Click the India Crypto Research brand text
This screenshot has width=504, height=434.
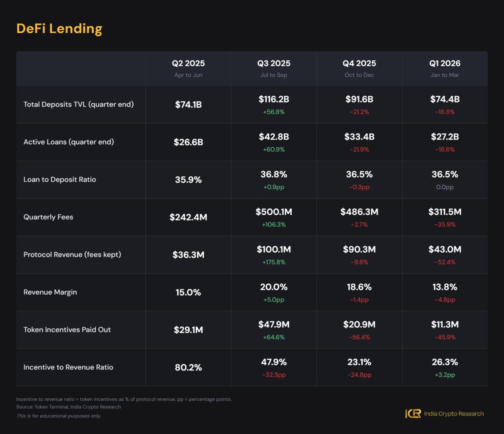pyautogui.click(x=454, y=413)
